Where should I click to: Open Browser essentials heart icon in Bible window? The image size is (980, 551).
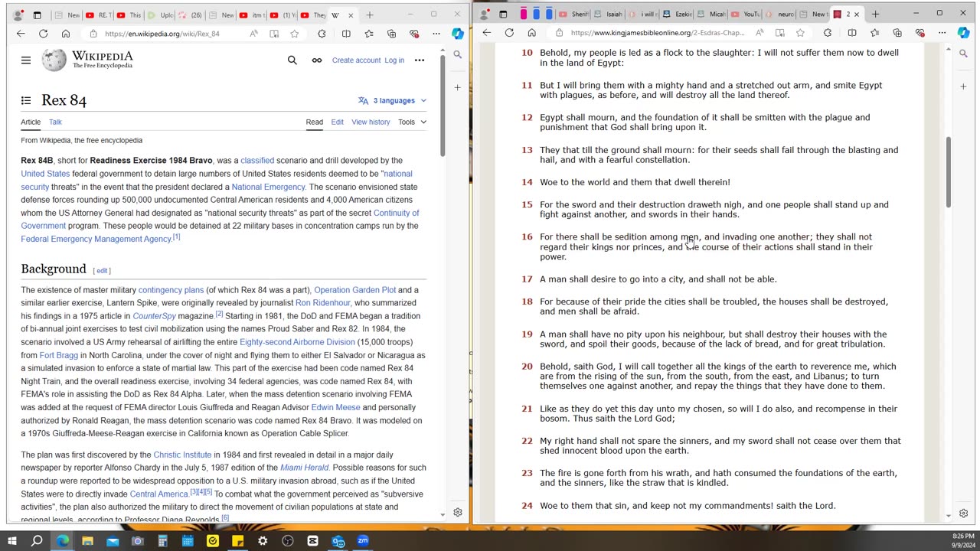pos(920,33)
